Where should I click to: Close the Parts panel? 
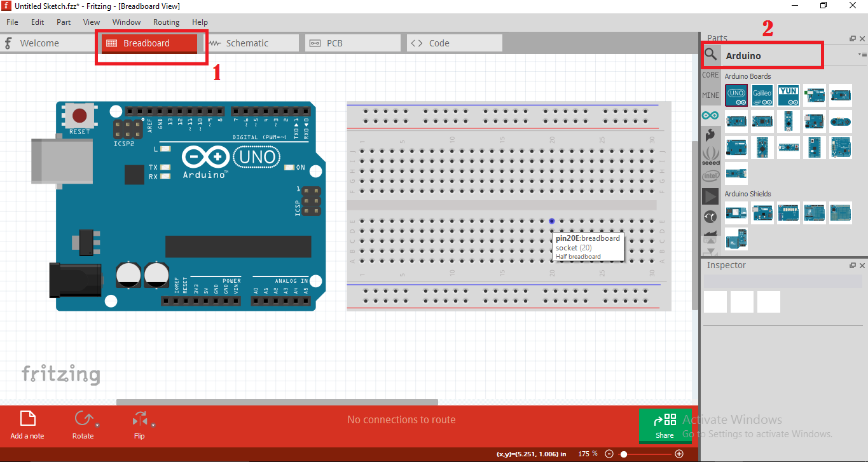click(x=862, y=39)
